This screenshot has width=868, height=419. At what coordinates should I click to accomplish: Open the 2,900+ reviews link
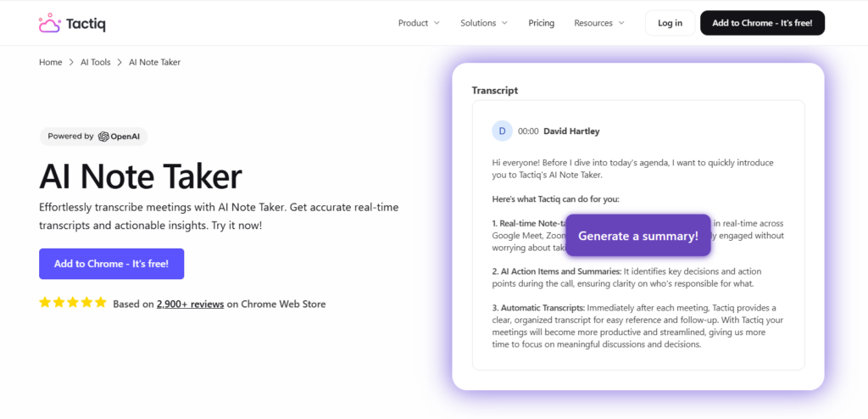tap(190, 304)
